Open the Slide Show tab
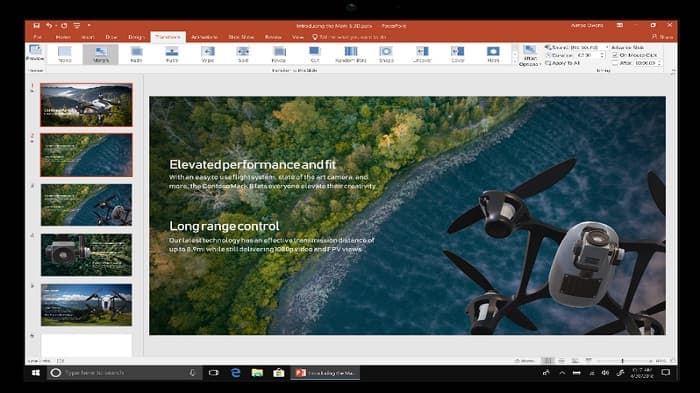The height and width of the screenshot is (393, 700). pos(241,37)
